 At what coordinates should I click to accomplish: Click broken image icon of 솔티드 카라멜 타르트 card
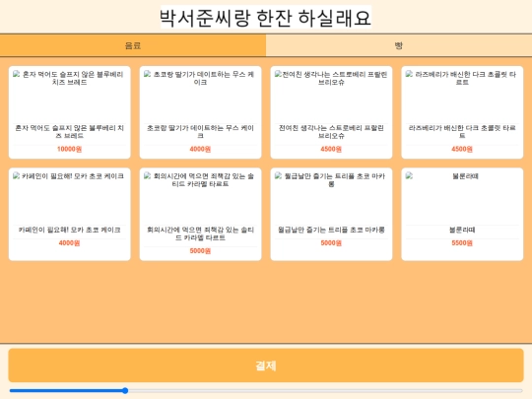(x=147, y=175)
